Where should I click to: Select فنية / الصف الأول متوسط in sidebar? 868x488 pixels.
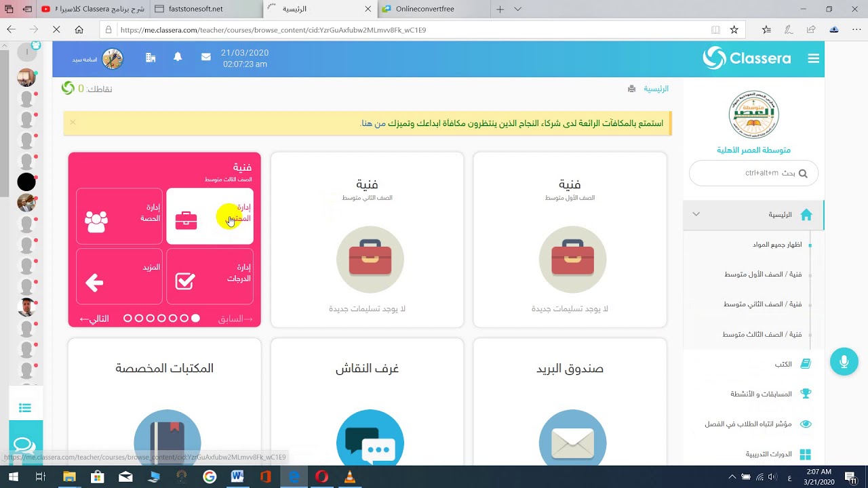click(x=763, y=274)
